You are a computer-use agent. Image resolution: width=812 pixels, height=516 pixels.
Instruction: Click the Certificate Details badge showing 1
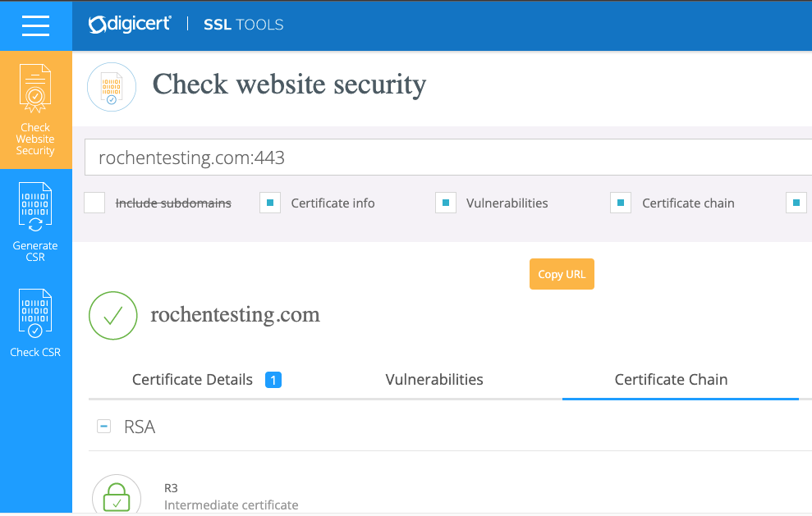coord(273,380)
